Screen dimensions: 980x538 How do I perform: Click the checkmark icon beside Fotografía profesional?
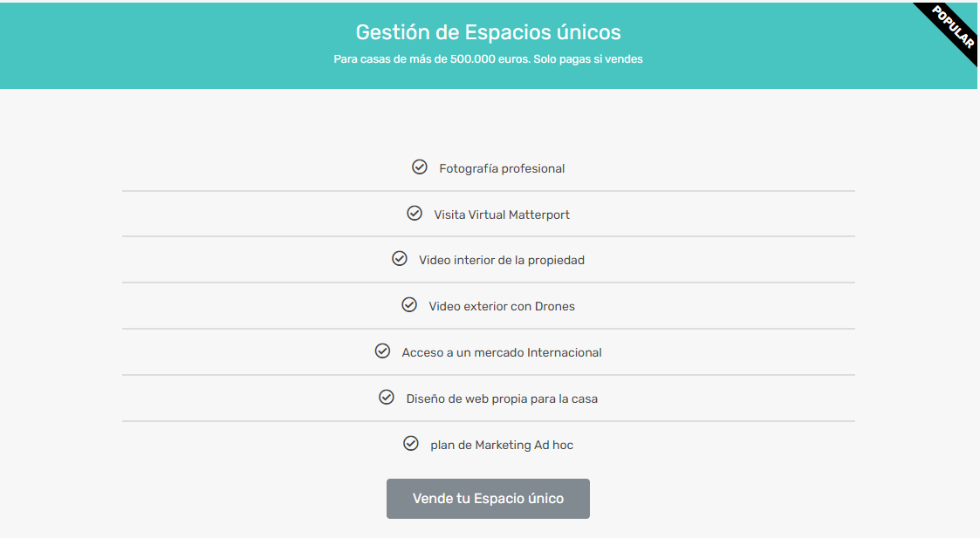click(x=420, y=167)
